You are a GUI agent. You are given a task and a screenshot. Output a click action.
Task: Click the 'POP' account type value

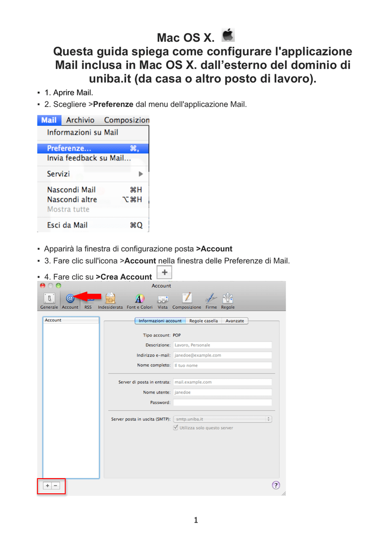(177, 335)
